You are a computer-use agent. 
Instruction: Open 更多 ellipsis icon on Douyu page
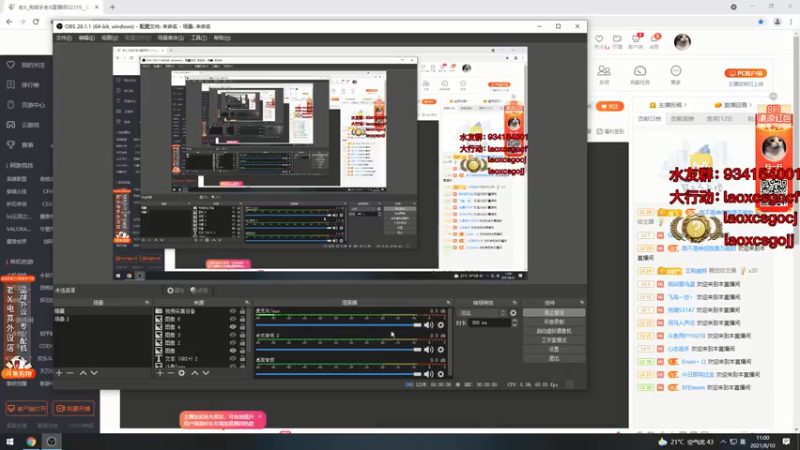coord(676,74)
